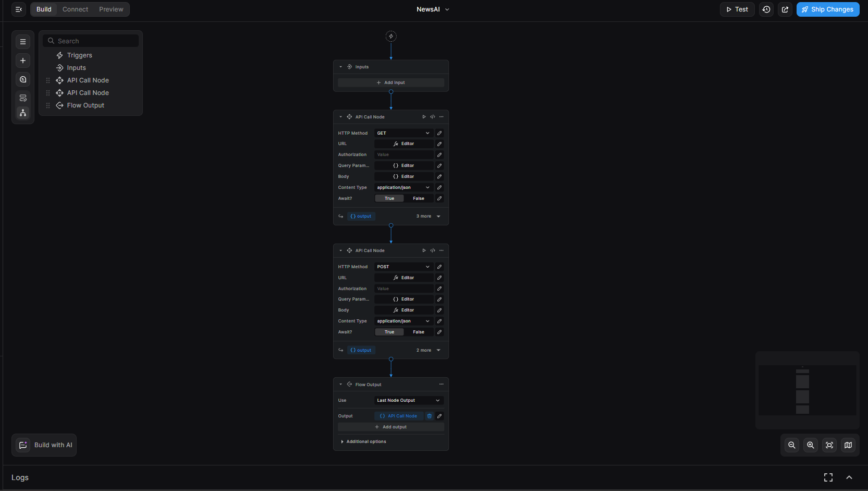
Task: Set Await to False in GET node
Action: pyautogui.click(x=418, y=198)
